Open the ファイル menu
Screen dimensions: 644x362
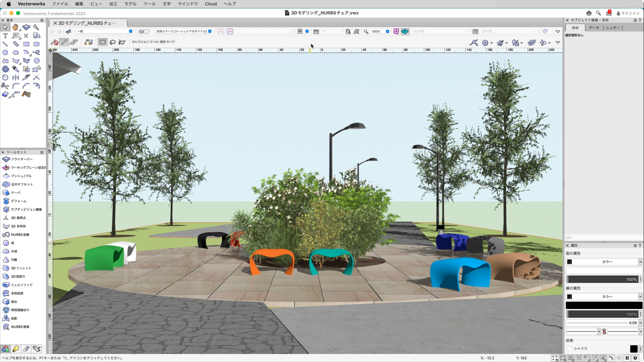(60, 4)
